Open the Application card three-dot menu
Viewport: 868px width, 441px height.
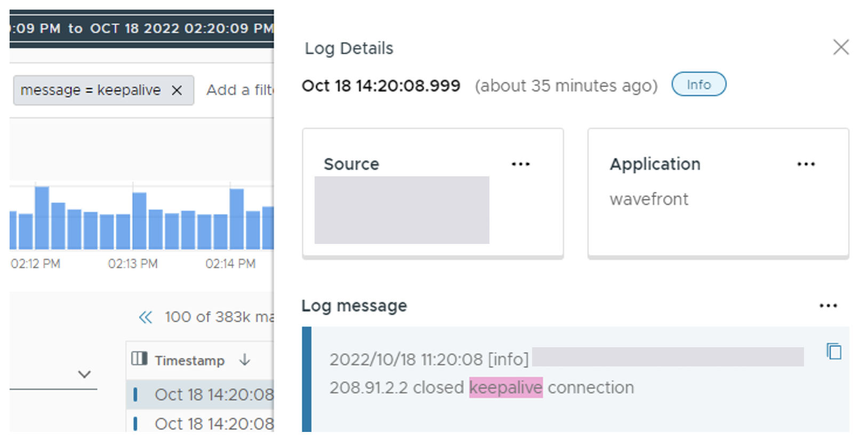[x=806, y=164]
